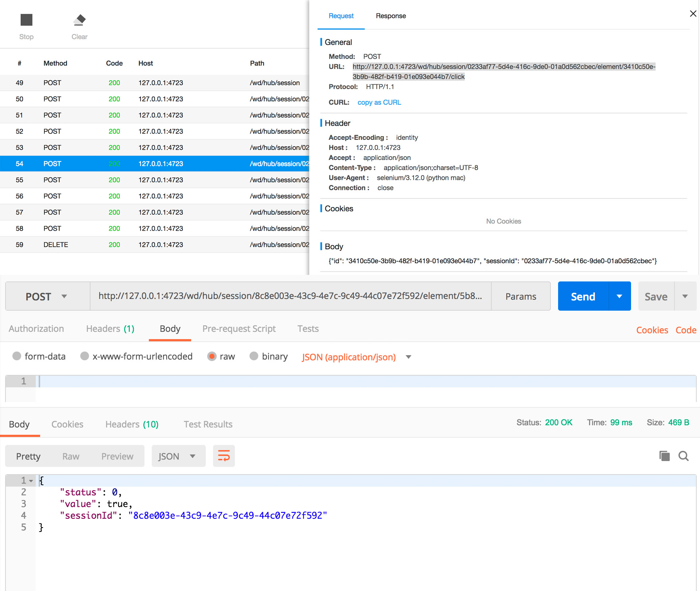Select request row 53 in list
The width and height of the screenshot is (700, 591).
[155, 147]
